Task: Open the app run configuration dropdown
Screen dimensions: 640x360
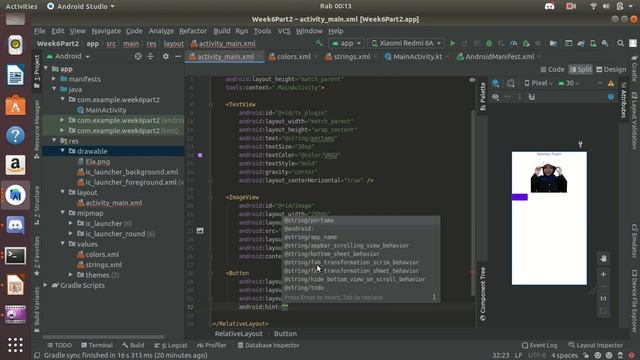Action: coord(346,43)
